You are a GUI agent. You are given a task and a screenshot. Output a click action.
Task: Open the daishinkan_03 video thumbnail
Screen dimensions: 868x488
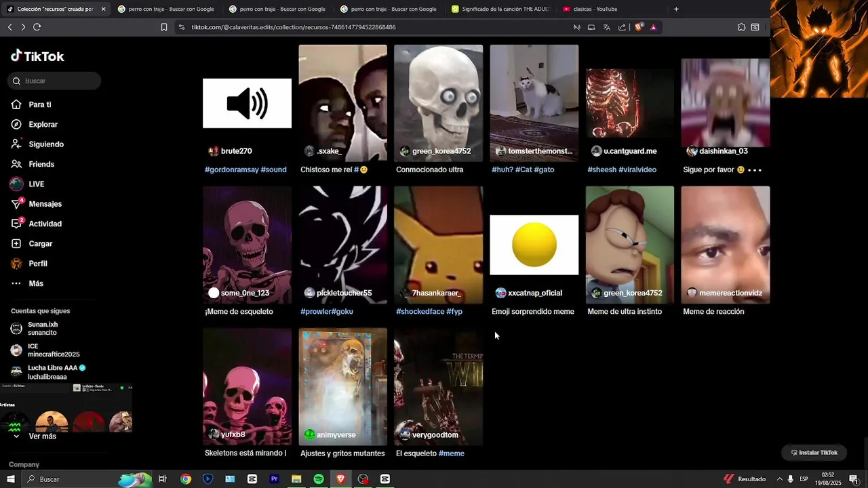[x=725, y=103]
